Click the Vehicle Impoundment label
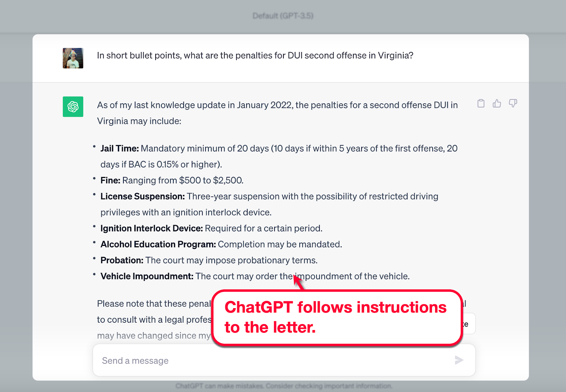 (147, 276)
